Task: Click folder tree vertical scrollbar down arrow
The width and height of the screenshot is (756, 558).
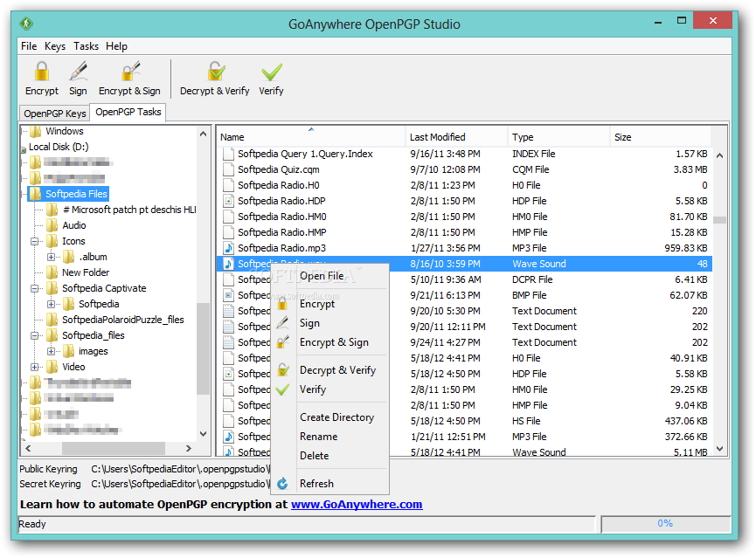Action: point(203,434)
